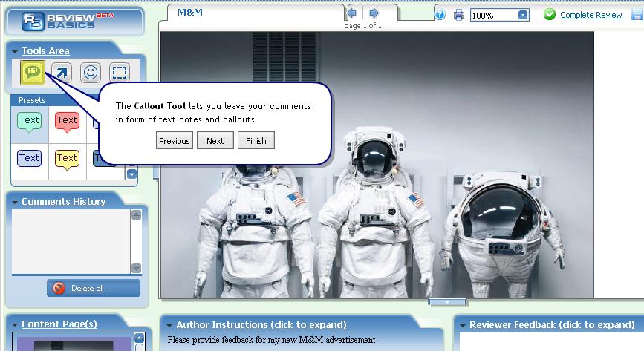Viewport: 644px width, 351px height.
Task: Pick the yellow Text callout preset
Action: point(67,160)
